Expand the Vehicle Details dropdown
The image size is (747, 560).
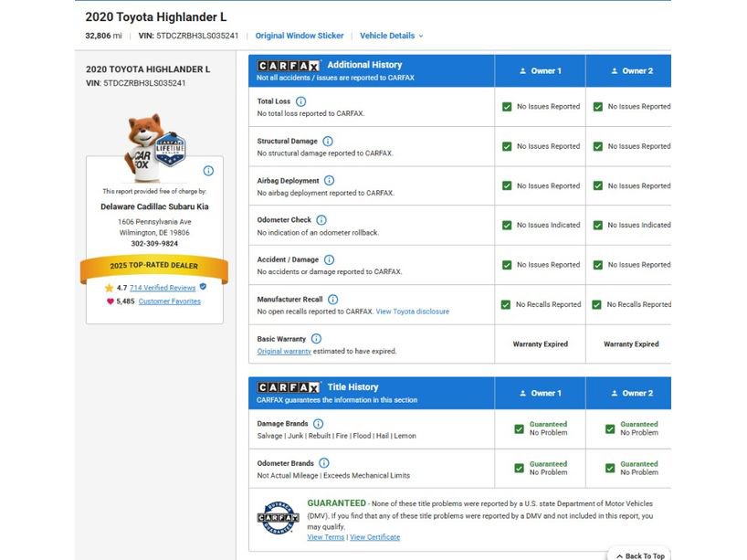392,36
